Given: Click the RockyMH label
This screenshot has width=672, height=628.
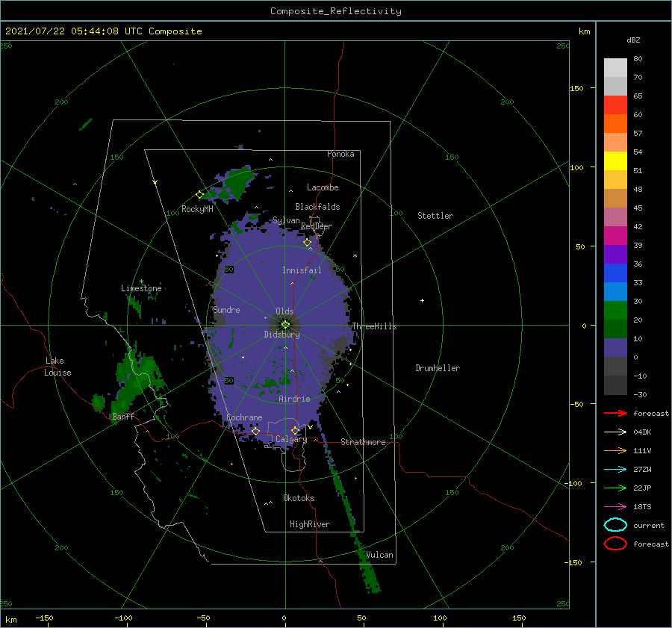Looking at the screenshot, I should pyautogui.click(x=197, y=209).
